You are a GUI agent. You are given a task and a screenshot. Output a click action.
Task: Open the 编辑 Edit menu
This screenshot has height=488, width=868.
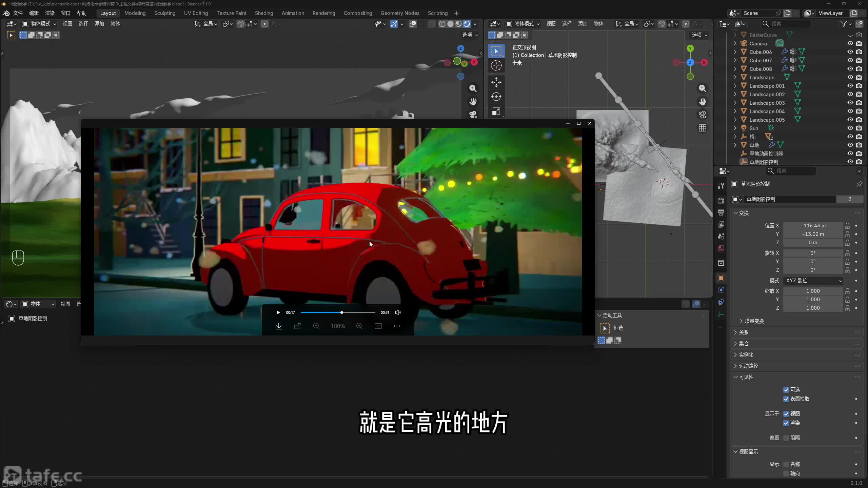coord(34,13)
